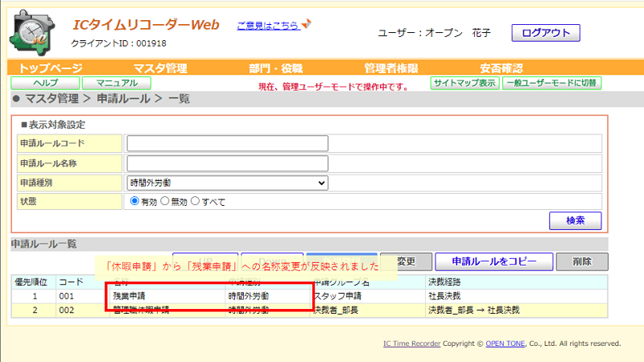The width and height of the screenshot is (644, 362).
Task: Select the すべて radio button
Action: (195, 201)
